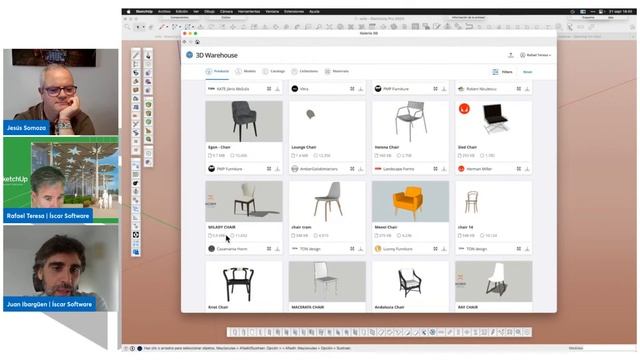Download the Vitra model in top row

(361, 89)
